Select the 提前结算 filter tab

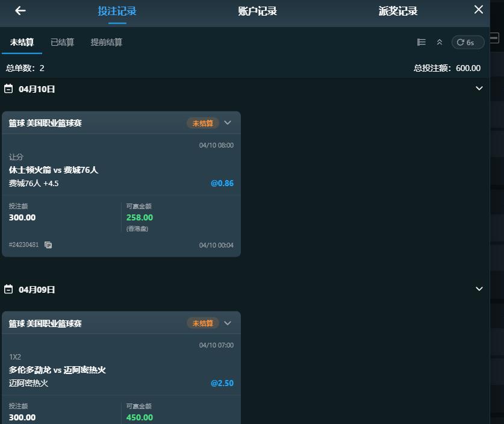(x=107, y=42)
